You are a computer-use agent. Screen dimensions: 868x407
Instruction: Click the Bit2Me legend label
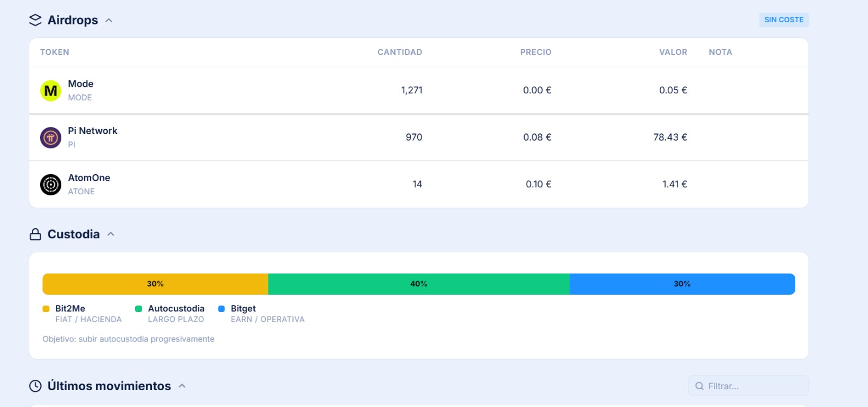coord(70,308)
